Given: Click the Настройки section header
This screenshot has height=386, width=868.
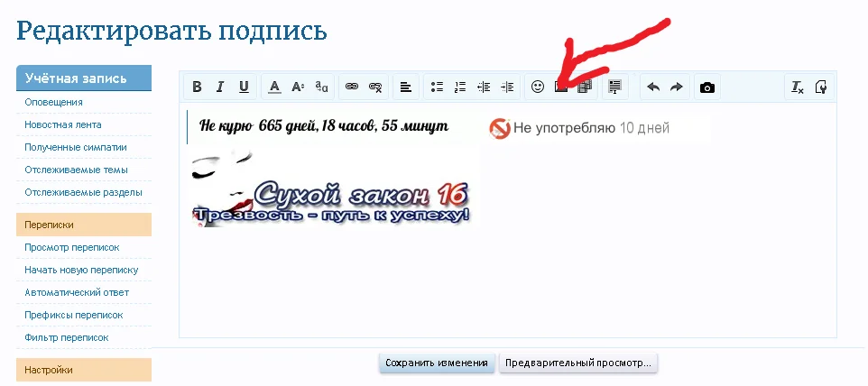Looking at the screenshot, I should (x=84, y=370).
